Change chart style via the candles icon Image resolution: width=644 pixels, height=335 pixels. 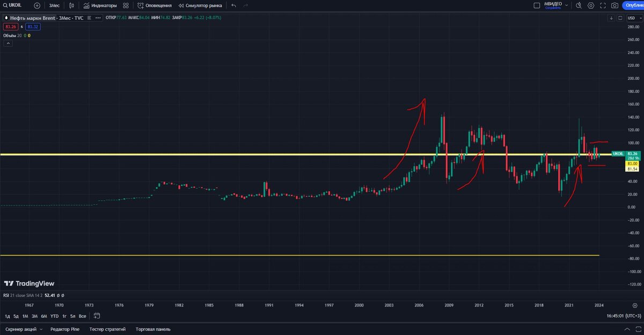coord(71,5)
